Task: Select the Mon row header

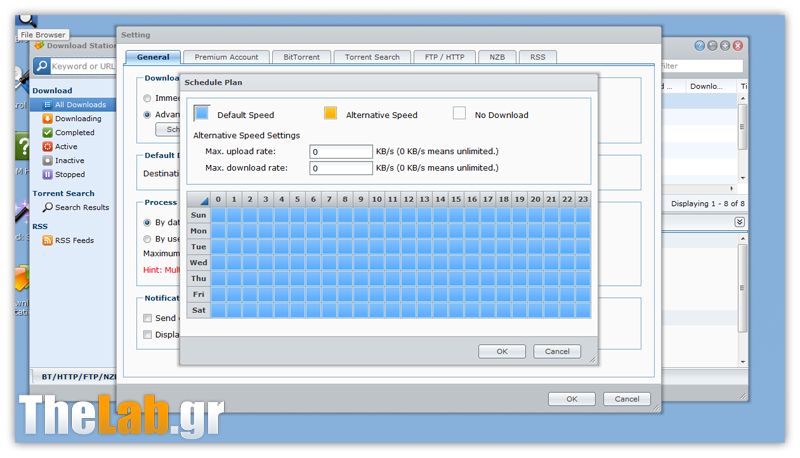Action: tap(198, 231)
